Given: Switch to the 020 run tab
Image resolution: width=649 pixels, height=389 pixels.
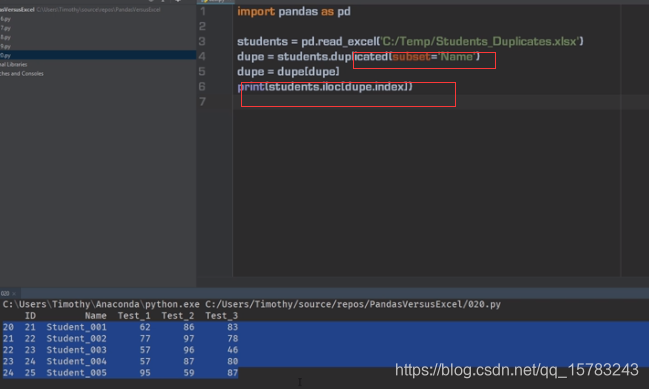Looking at the screenshot, I should (5, 293).
